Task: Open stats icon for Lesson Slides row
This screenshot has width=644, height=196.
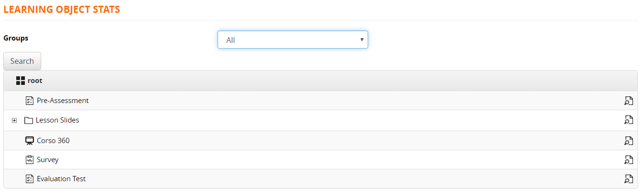Action: (628, 120)
